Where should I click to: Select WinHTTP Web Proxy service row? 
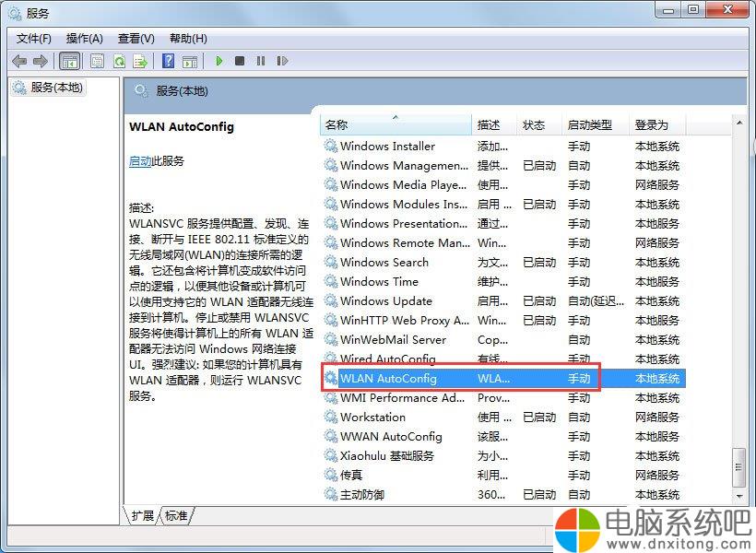[x=502, y=320]
